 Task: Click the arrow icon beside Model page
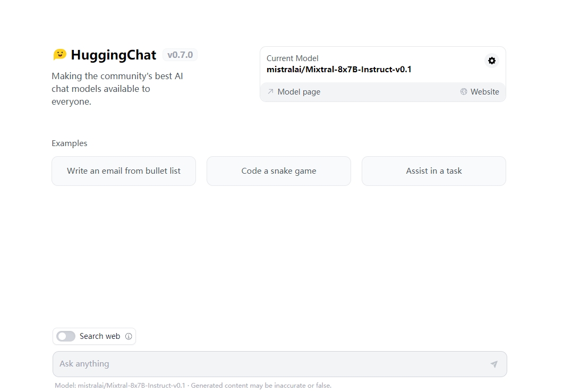pyautogui.click(x=270, y=91)
